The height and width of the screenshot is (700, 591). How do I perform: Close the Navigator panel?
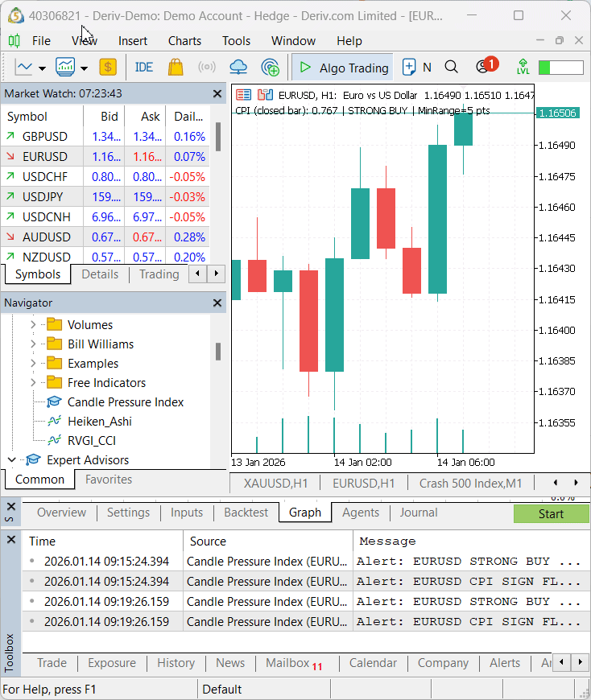217,303
